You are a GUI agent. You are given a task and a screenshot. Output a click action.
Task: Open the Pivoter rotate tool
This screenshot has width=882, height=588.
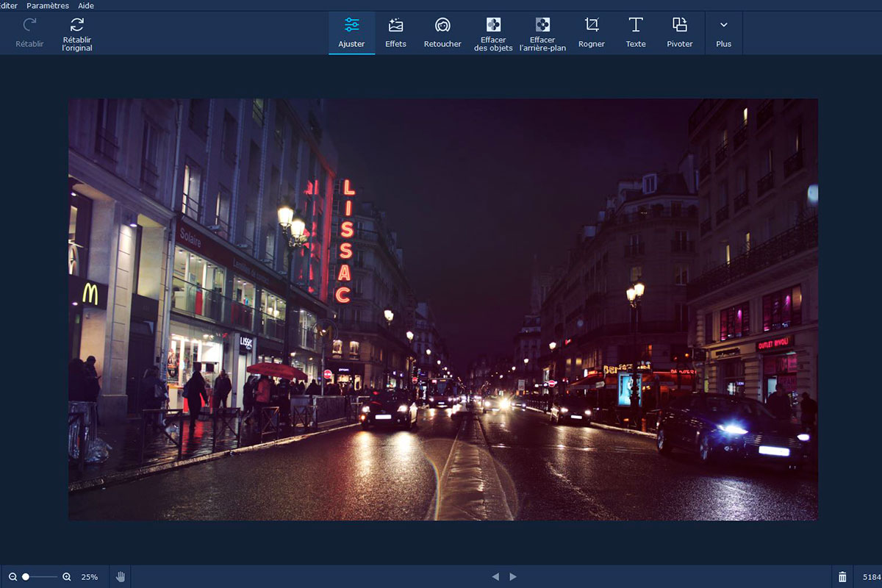680,33
